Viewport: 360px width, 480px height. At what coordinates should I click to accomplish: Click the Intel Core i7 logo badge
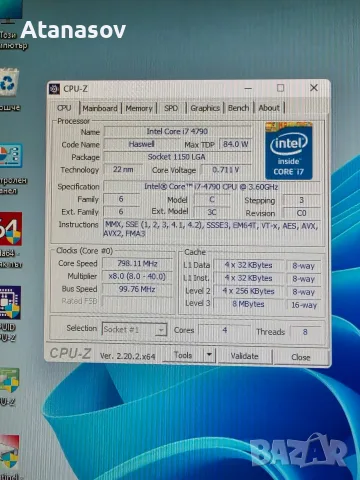(289, 151)
